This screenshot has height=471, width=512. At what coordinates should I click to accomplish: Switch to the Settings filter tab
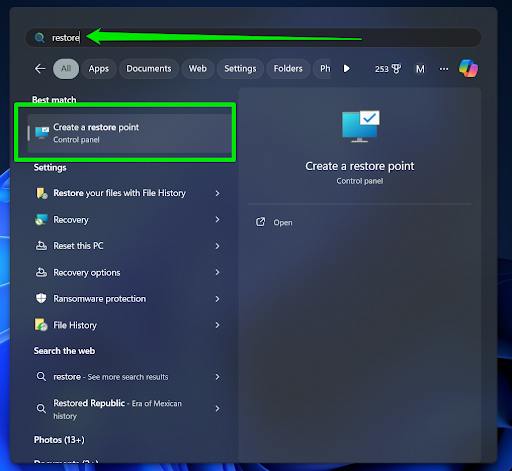(240, 69)
